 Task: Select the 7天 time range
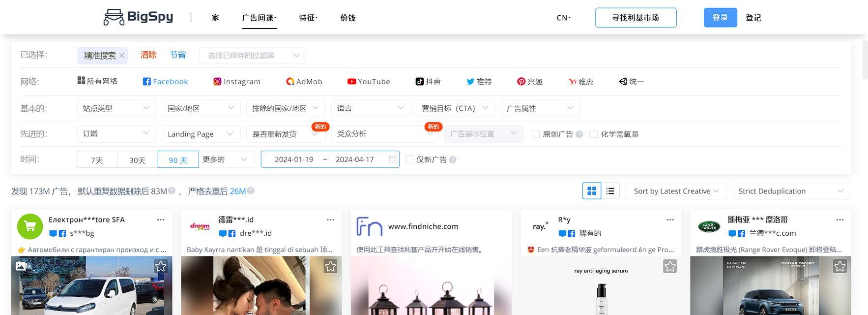(97, 159)
